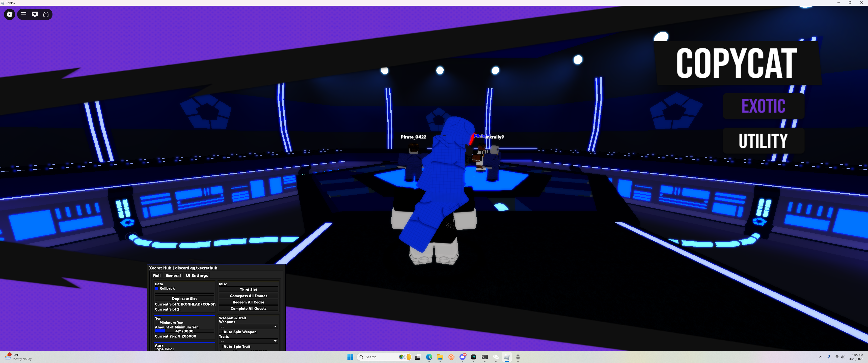The image size is (868, 363).
Task: Open Discord from the taskbar
Action: 462,357
